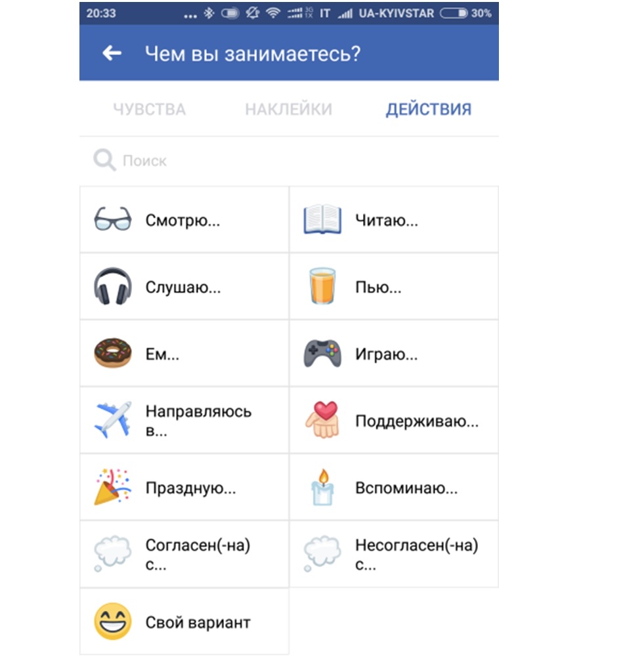The image size is (644, 659).
Task: Tap the Поддерживаю... action label
Action: [417, 421]
